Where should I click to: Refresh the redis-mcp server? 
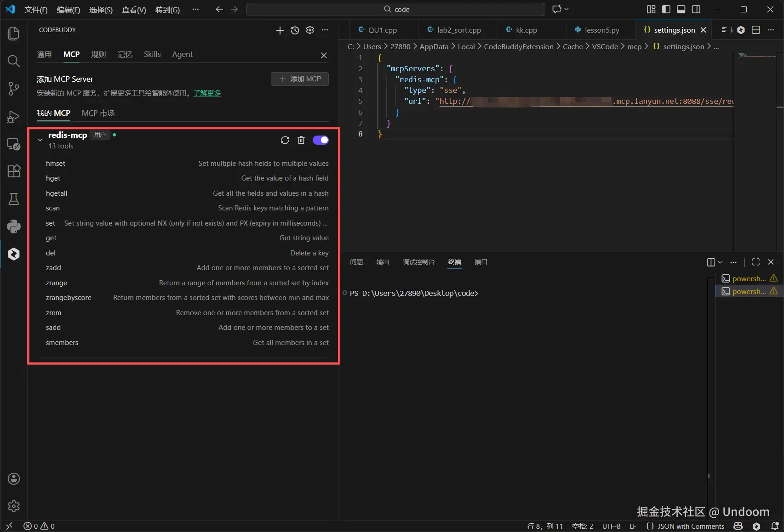[285, 140]
